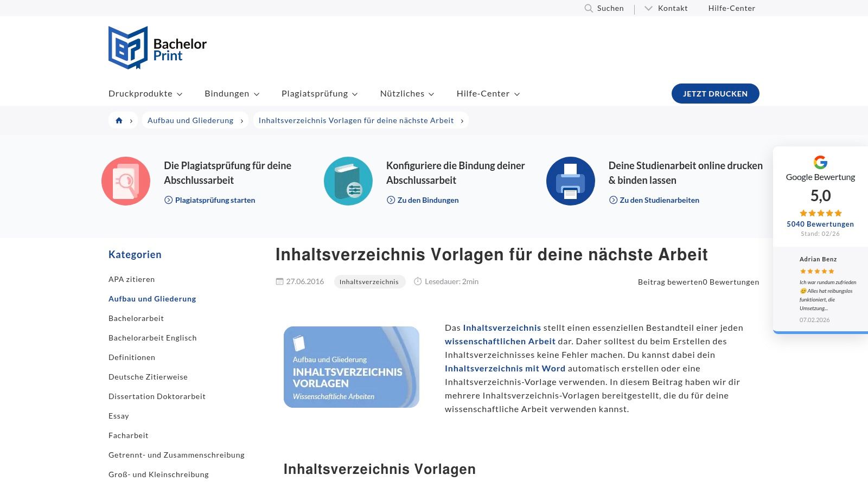Click the Google logo in review widget
Image resolution: width=868 pixels, height=488 pixels.
(820, 162)
